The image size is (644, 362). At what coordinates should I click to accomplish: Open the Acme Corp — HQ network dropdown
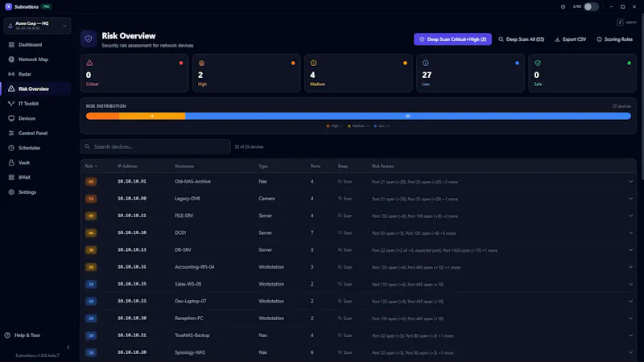pos(37,26)
